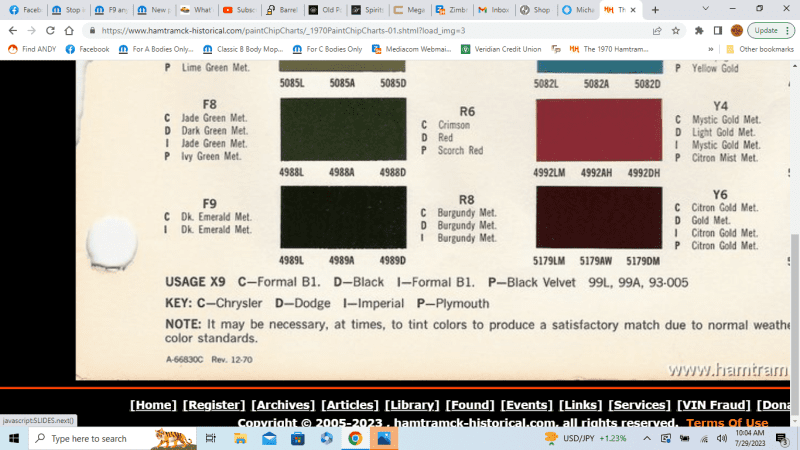800x450 pixels.
Task: Expand the tab search chevron
Action: pyautogui.click(x=706, y=9)
